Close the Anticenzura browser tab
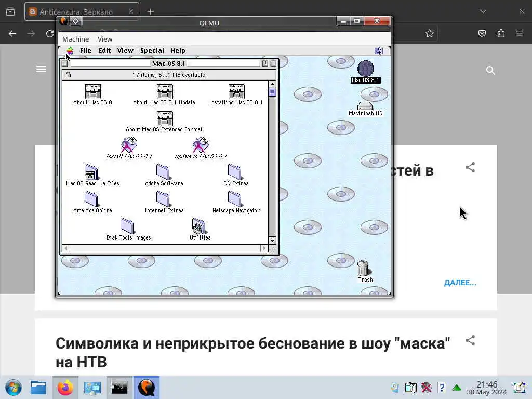Image resolution: width=532 pixels, height=399 pixels. coord(131,11)
